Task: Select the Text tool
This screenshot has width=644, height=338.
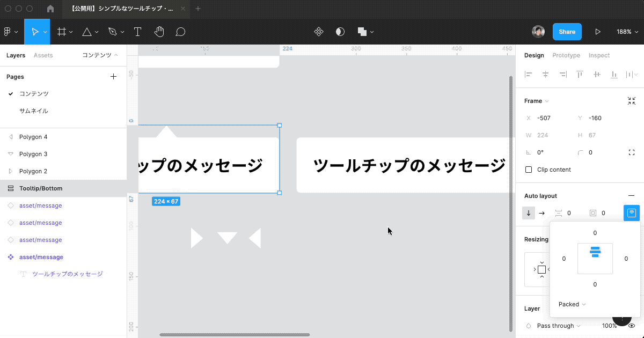Action: pyautogui.click(x=137, y=32)
